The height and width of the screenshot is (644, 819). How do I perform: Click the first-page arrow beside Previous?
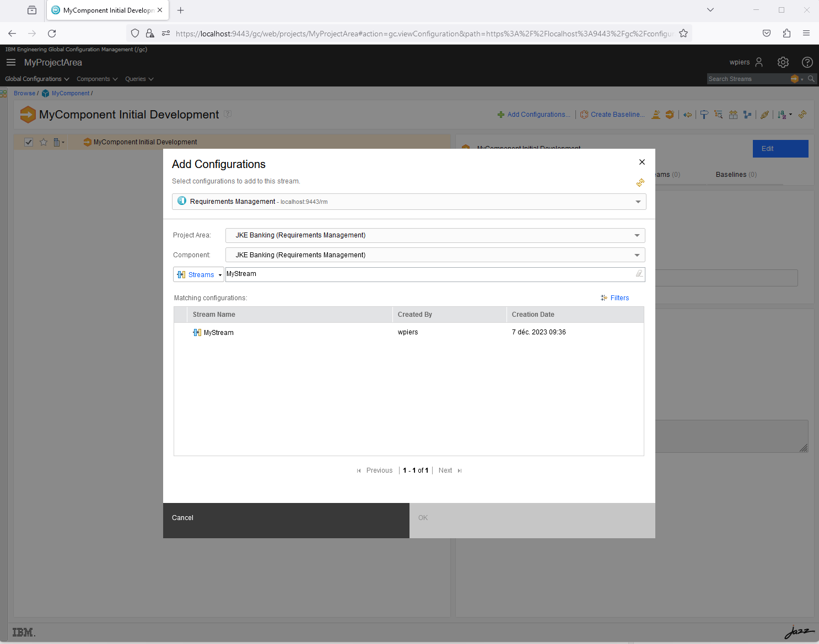tap(359, 470)
